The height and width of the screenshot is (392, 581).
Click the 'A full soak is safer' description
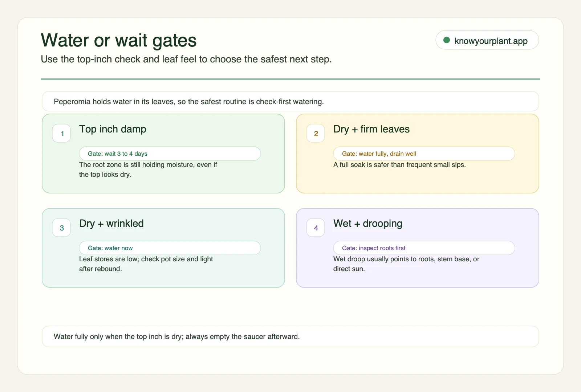click(x=399, y=165)
